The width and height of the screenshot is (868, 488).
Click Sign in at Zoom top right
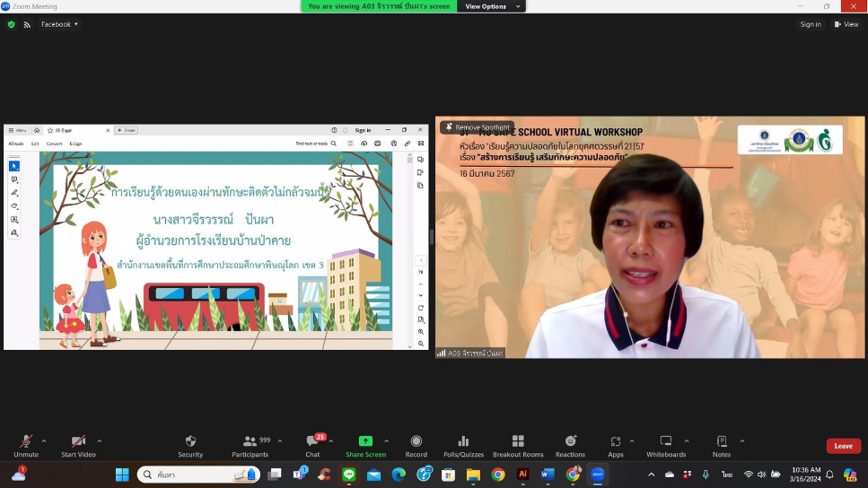[811, 24]
